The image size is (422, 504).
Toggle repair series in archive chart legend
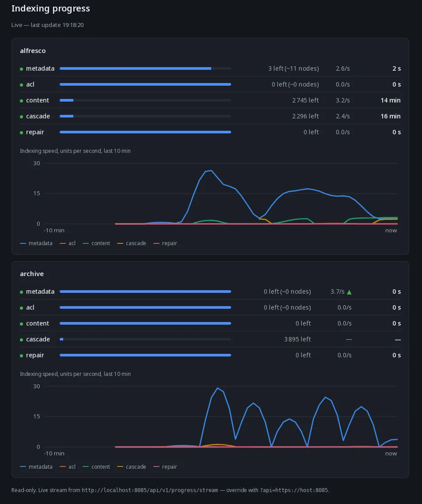click(x=165, y=467)
